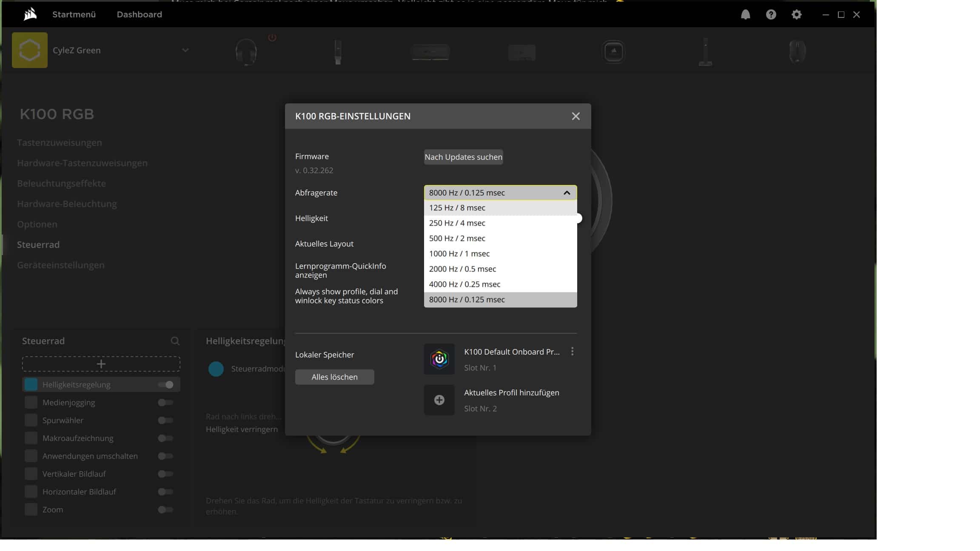Open three-dot menu for Slot Nr. 1
This screenshot has height=551, width=980.
tap(572, 351)
